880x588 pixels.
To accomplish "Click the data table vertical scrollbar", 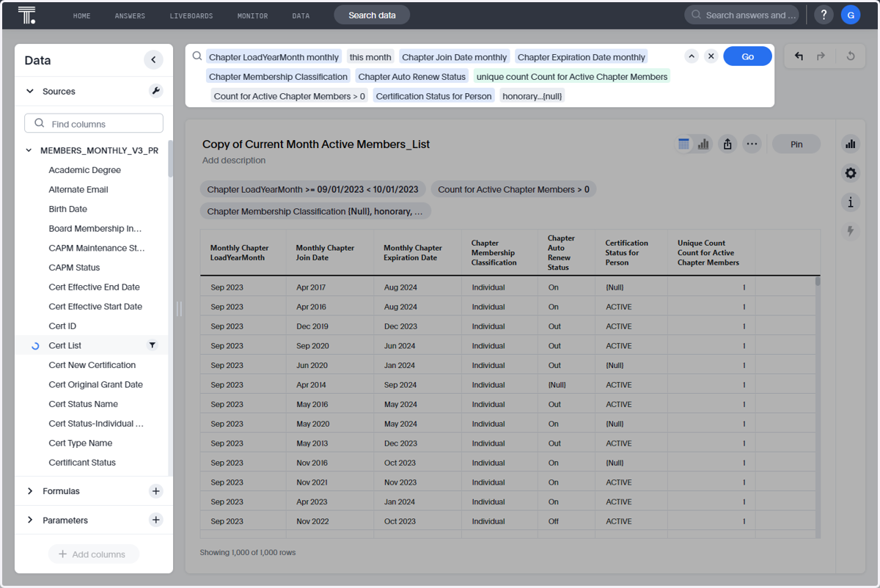I will (818, 281).
